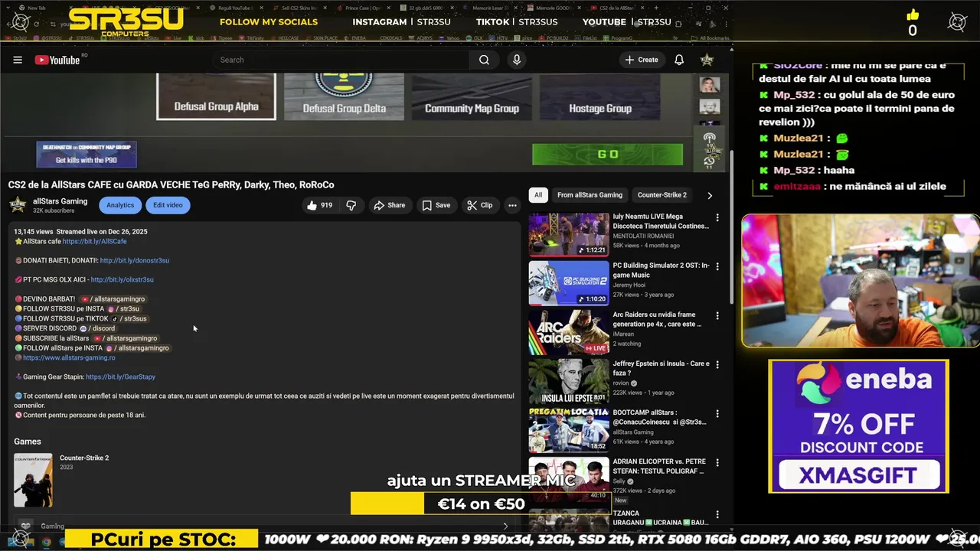Switch to the Sell CS2 Skins browser tab

300,8
